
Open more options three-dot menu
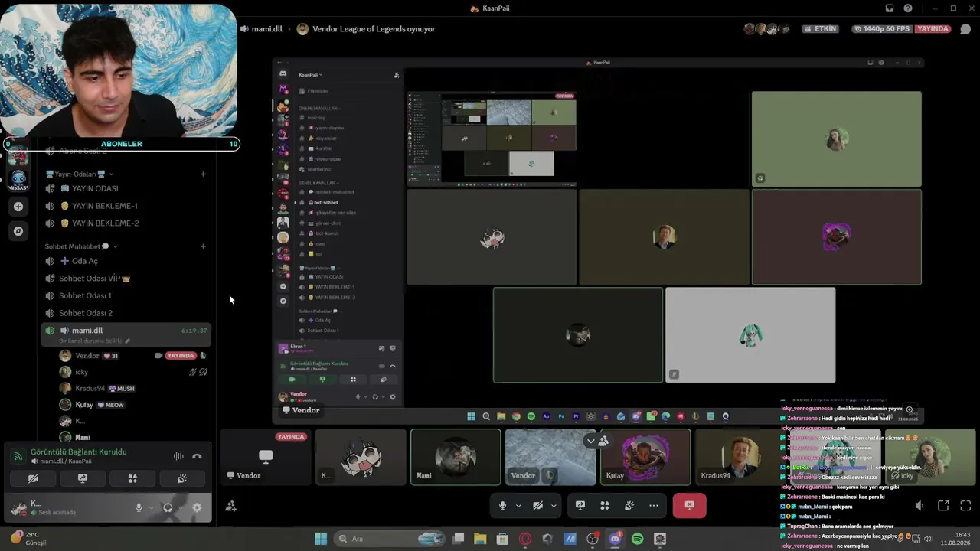point(653,505)
